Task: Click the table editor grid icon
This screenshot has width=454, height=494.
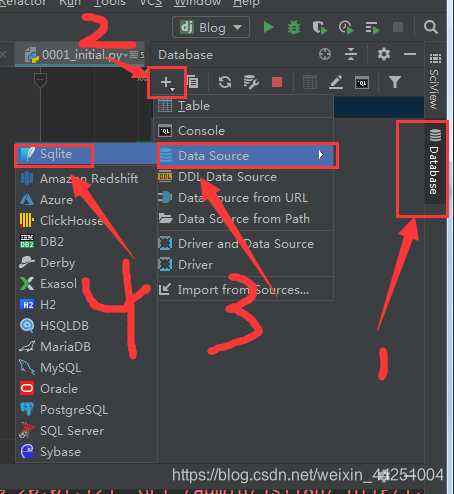Action: (310, 82)
